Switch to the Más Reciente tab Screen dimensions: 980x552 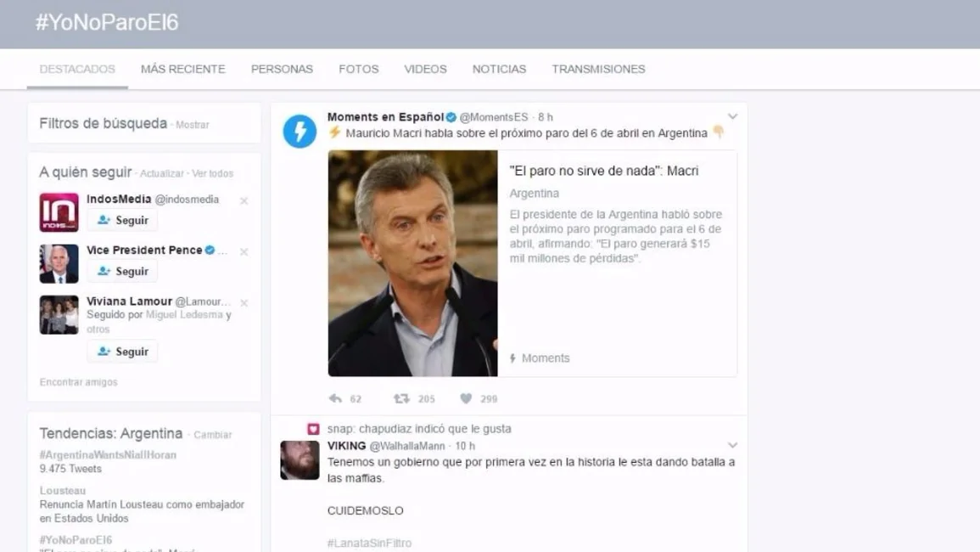pos(182,69)
